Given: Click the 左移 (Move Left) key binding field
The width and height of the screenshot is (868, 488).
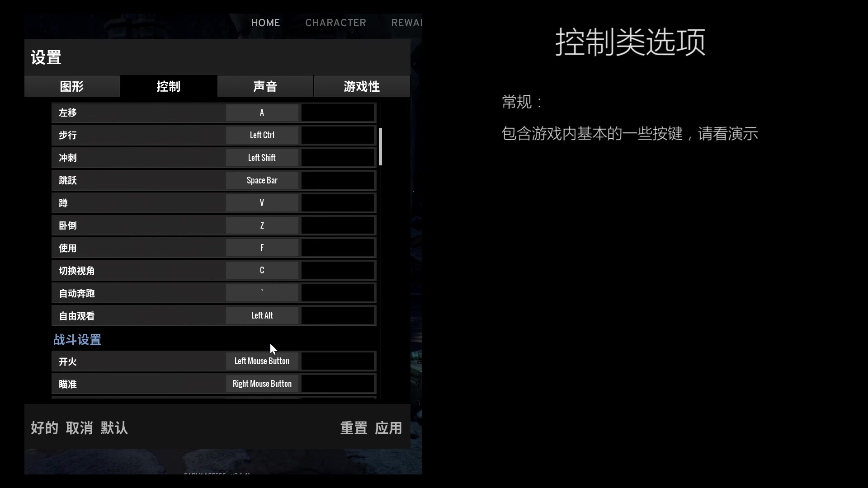Looking at the screenshot, I should 262,113.
